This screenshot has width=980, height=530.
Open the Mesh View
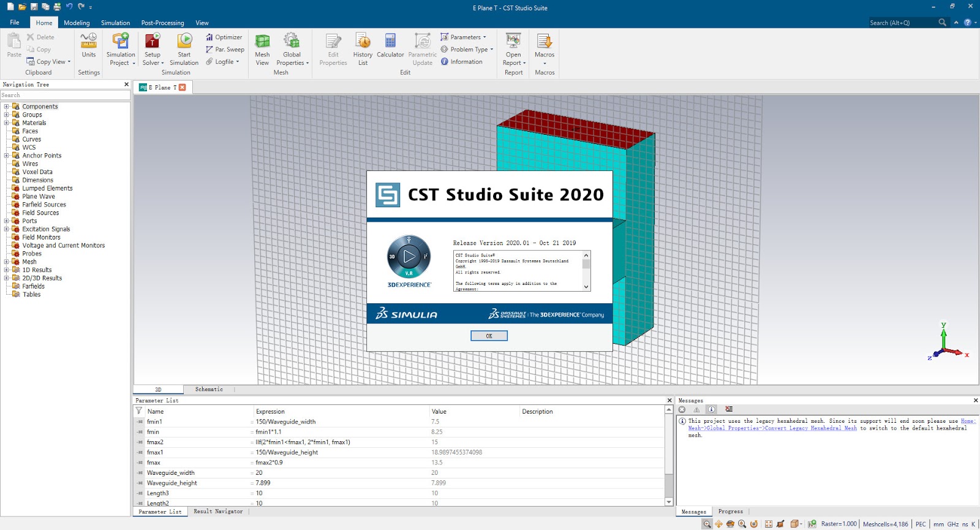[x=262, y=50]
